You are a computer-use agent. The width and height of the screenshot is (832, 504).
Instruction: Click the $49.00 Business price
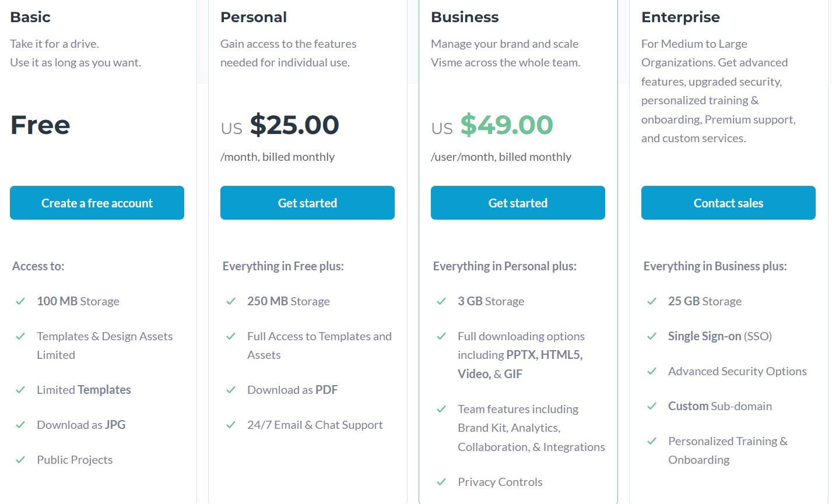pos(506,125)
